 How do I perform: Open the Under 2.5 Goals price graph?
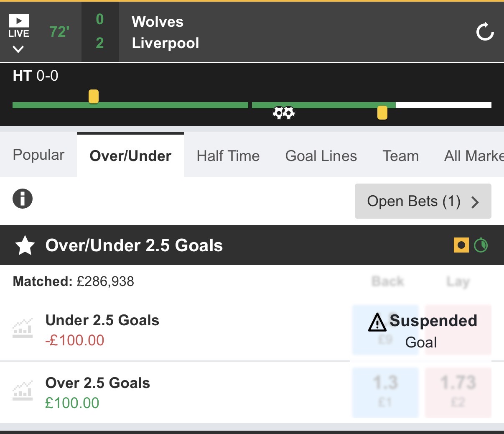(x=23, y=329)
